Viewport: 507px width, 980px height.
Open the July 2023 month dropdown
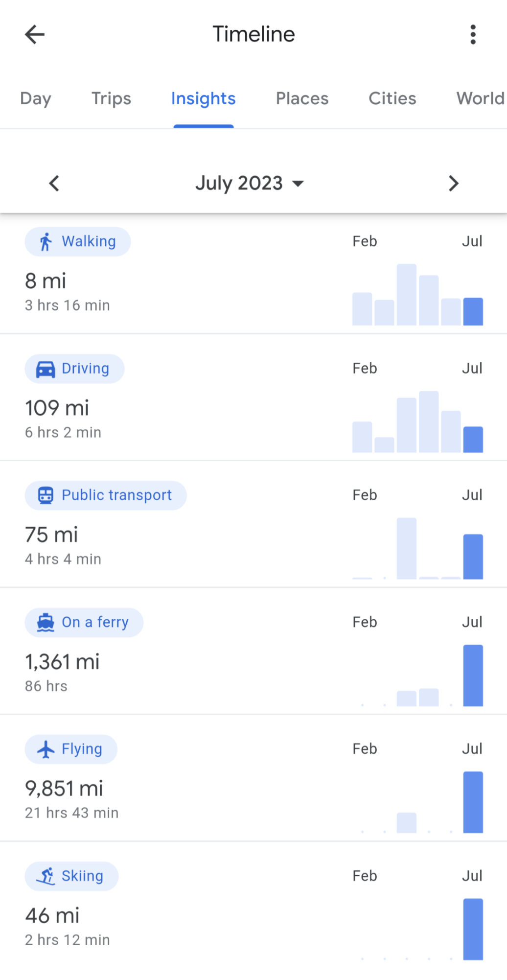point(250,184)
